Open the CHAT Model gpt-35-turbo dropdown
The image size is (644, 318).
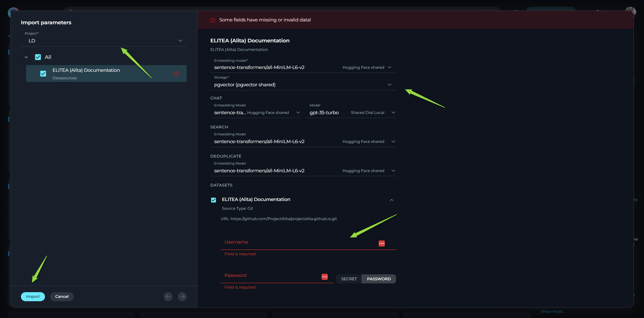[x=351, y=113]
